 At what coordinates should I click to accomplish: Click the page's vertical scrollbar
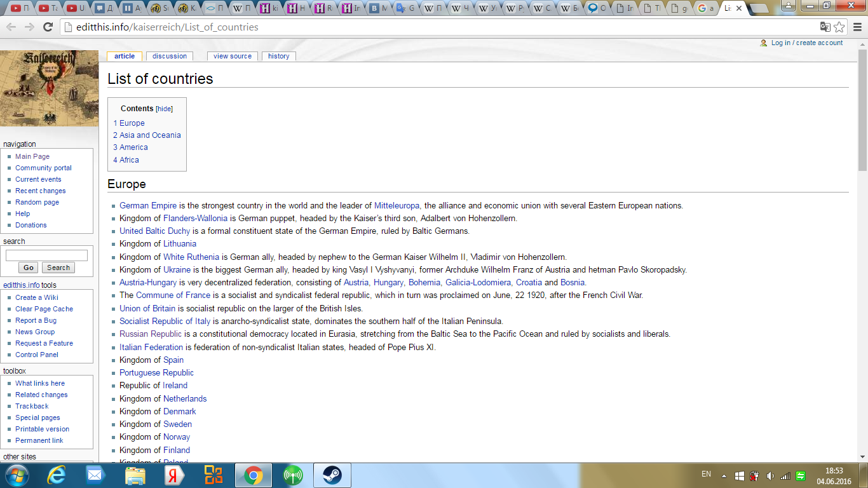pos(862,254)
